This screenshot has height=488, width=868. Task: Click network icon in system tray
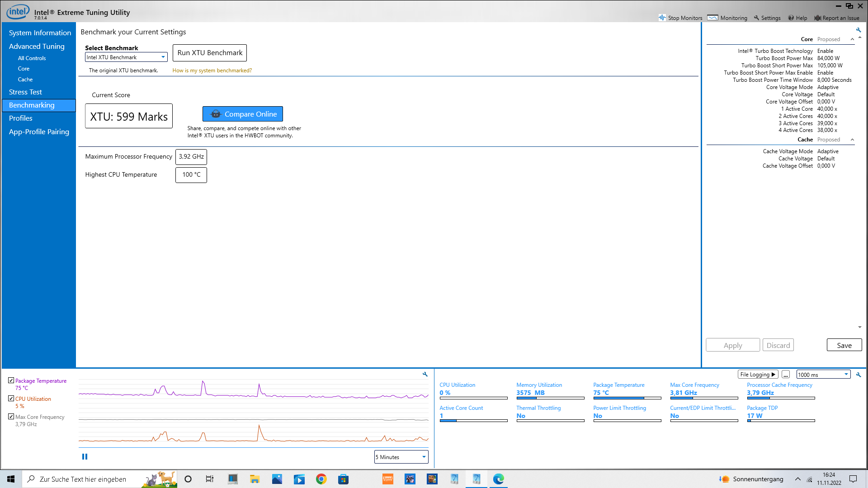(810, 479)
